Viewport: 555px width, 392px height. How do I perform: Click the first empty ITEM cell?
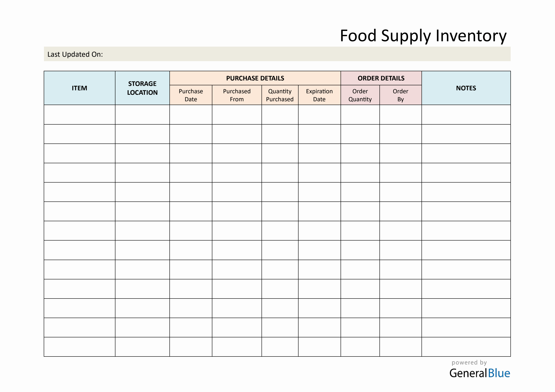point(79,115)
